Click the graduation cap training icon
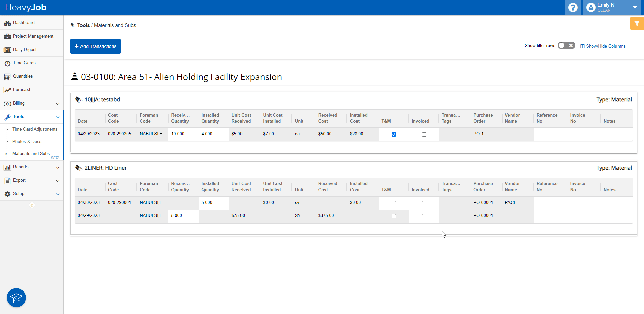This screenshot has width=644, height=314. [x=16, y=298]
